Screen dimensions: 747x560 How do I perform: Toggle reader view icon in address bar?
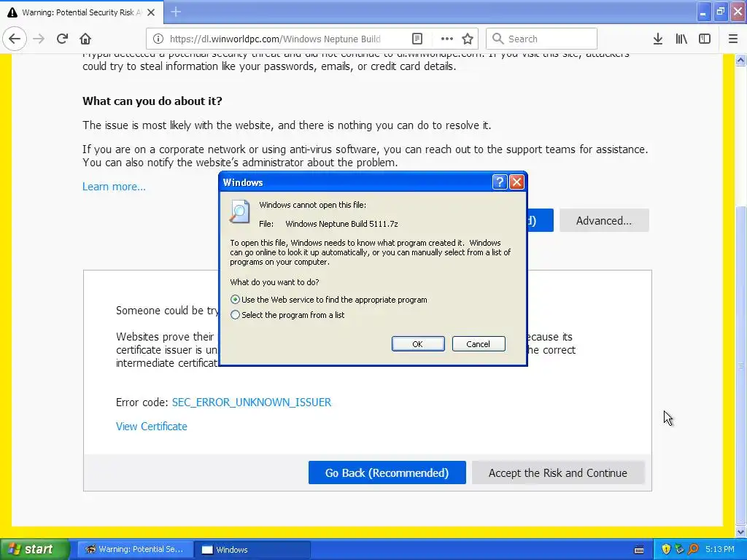417,39
